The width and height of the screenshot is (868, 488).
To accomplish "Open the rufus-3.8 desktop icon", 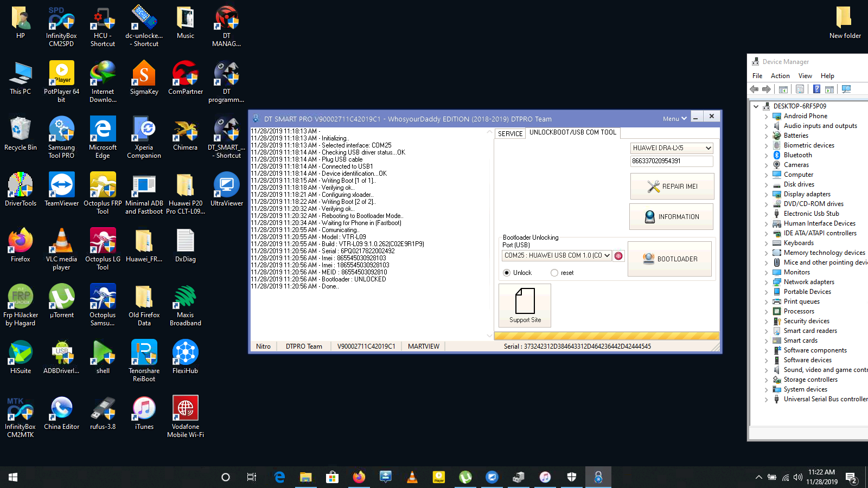I will [103, 413].
